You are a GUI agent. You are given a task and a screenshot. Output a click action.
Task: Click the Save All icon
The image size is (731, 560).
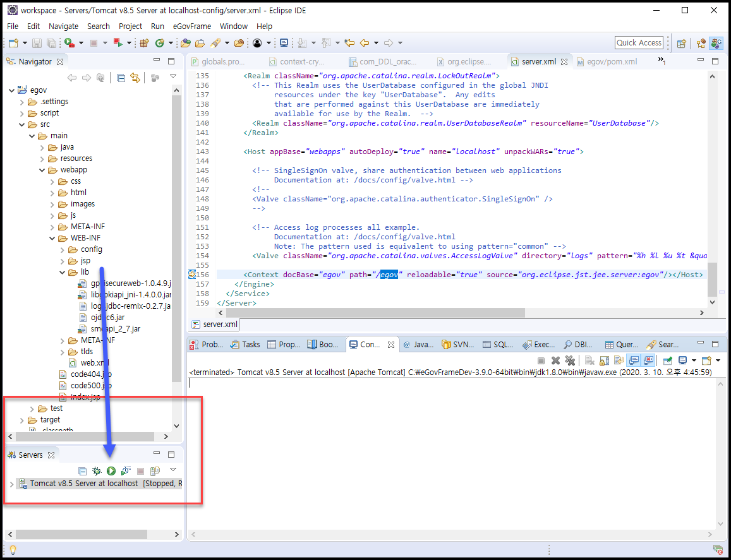click(51, 43)
